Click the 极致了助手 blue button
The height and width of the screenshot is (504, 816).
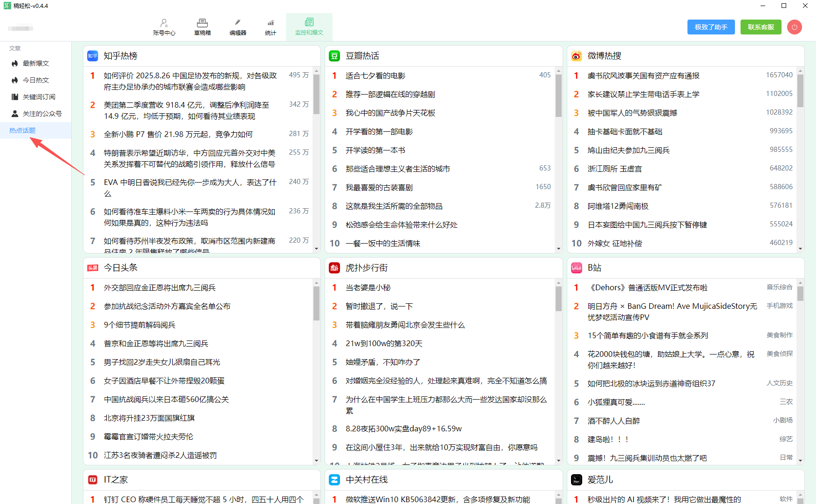coord(711,27)
